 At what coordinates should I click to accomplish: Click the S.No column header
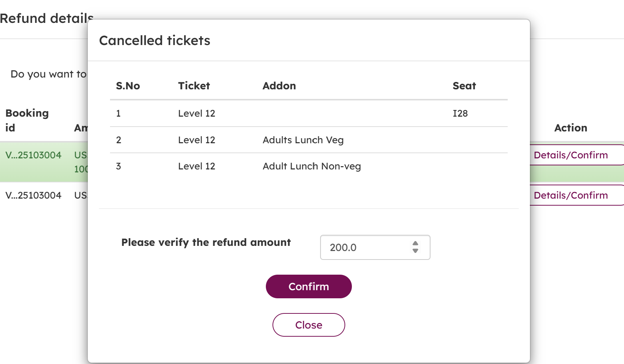point(128,86)
